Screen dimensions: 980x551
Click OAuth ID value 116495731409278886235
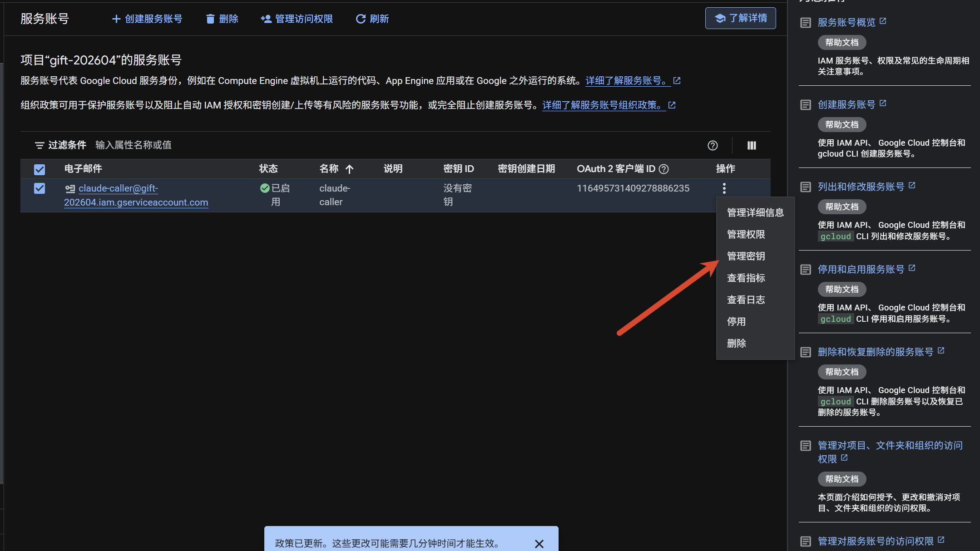[x=633, y=188]
